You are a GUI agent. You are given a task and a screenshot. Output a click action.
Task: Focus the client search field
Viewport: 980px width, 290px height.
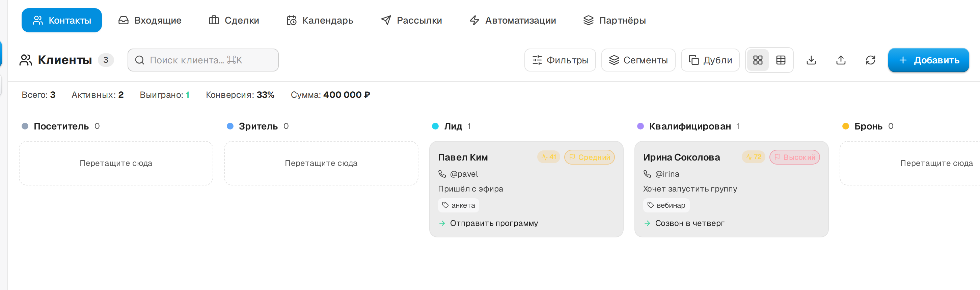[203, 60]
